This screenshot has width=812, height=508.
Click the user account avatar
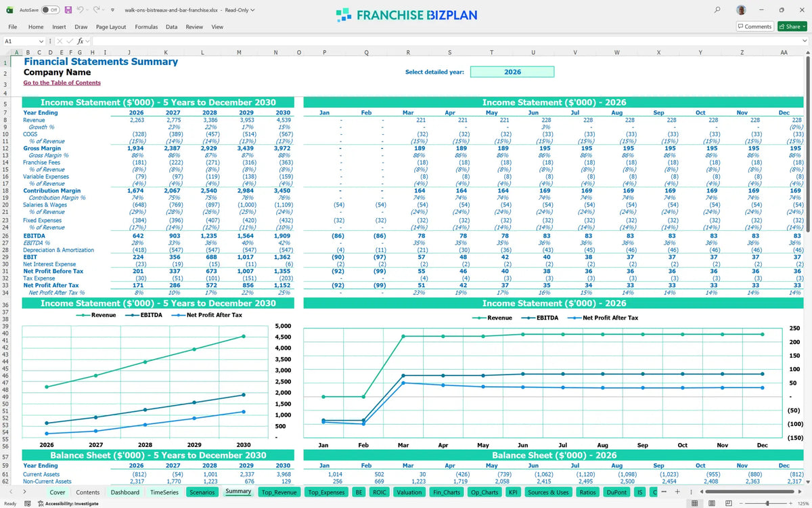tap(742, 10)
